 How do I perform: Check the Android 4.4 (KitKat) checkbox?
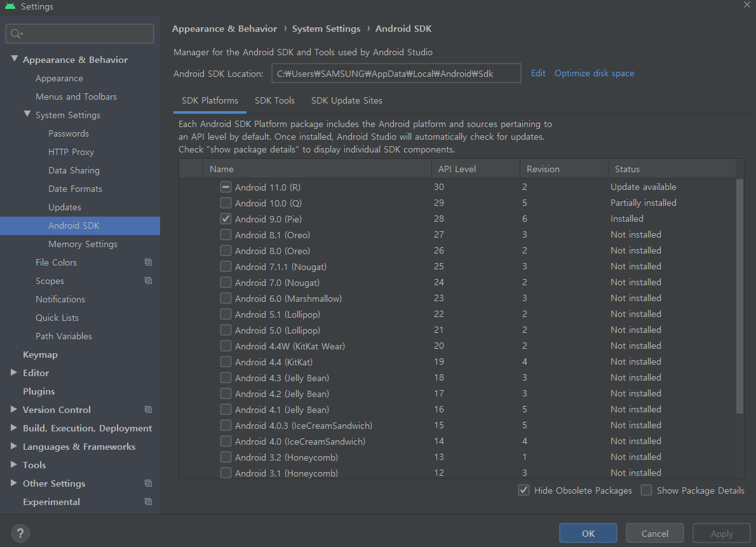[x=226, y=361]
